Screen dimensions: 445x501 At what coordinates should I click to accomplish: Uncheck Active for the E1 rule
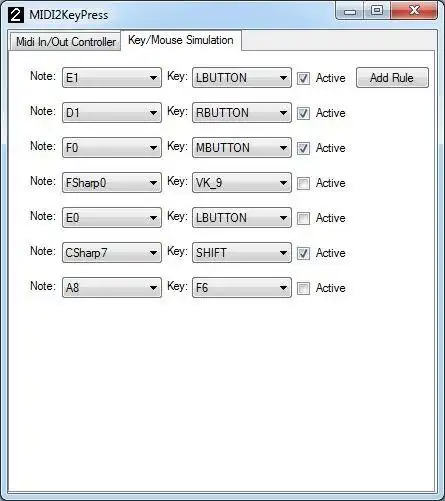coord(303,78)
